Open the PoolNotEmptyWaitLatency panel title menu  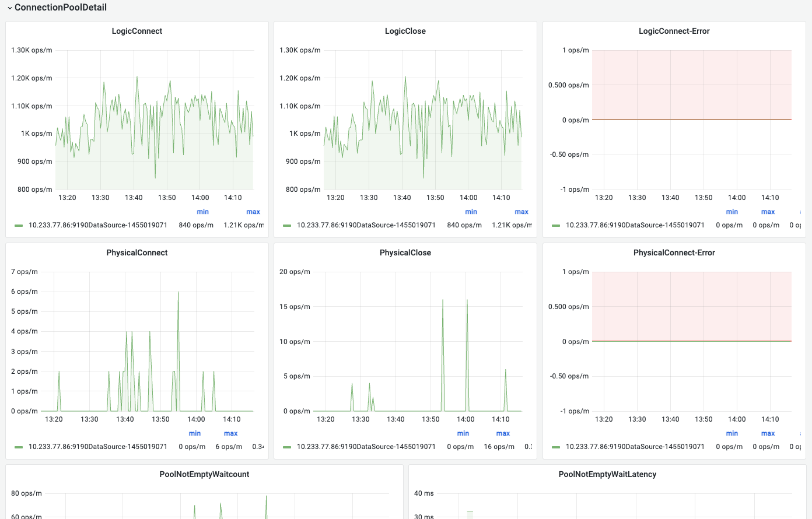[x=607, y=474]
